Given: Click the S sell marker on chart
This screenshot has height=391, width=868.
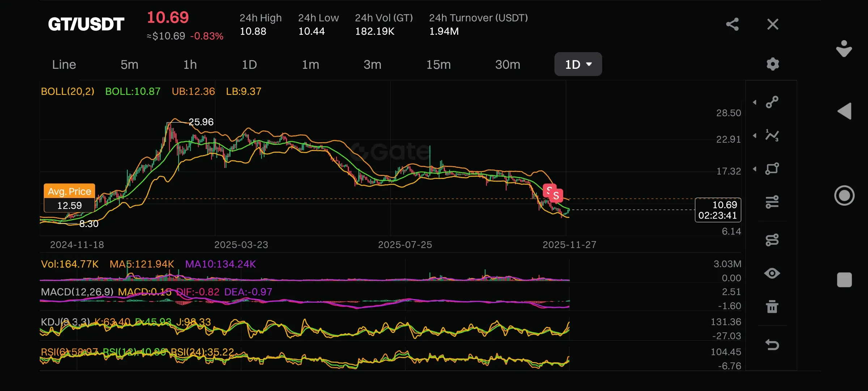Looking at the screenshot, I should click(556, 196).
